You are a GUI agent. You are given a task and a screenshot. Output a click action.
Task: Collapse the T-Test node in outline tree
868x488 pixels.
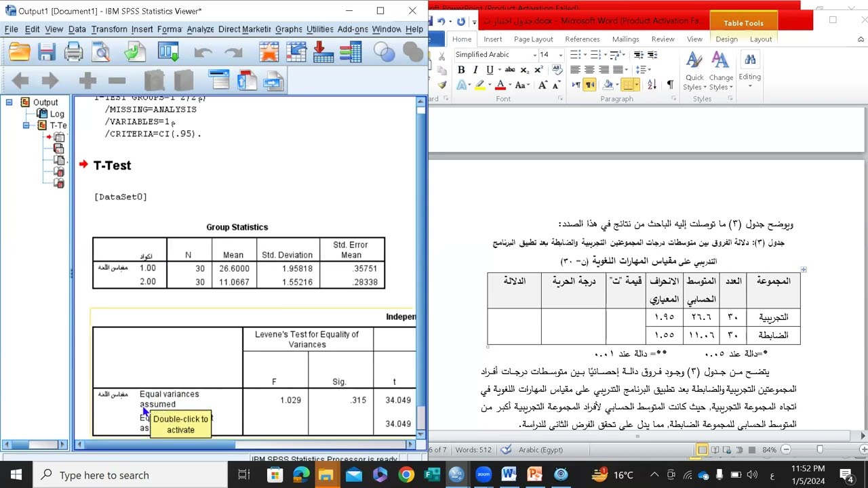(x=26, y=125)
